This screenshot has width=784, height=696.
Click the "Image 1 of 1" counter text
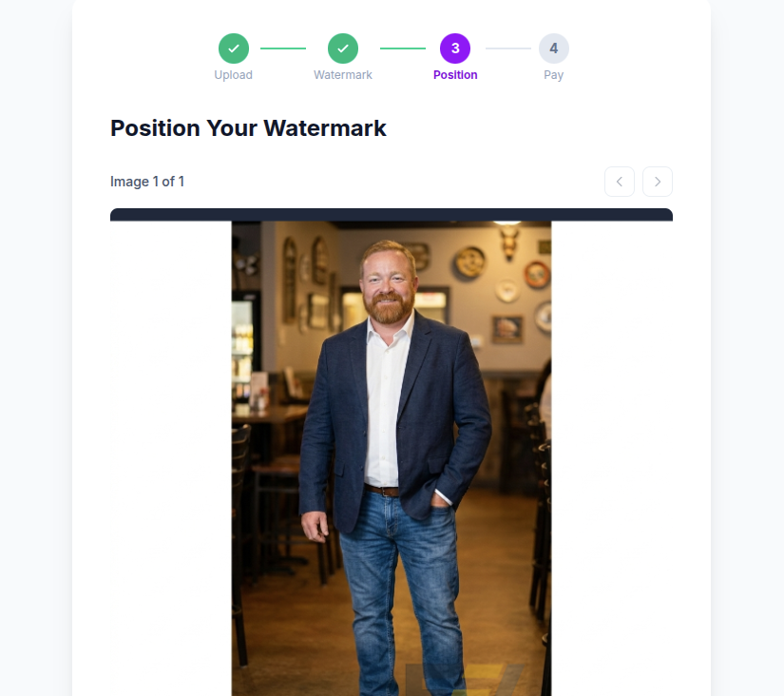pos(147,181)
